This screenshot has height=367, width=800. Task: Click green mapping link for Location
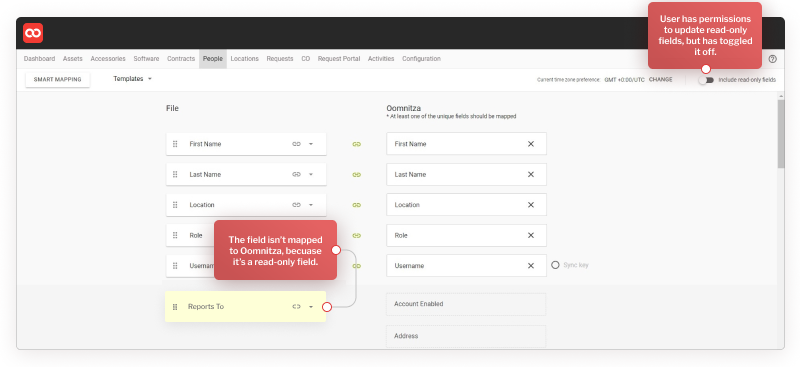tap(357, 205)
